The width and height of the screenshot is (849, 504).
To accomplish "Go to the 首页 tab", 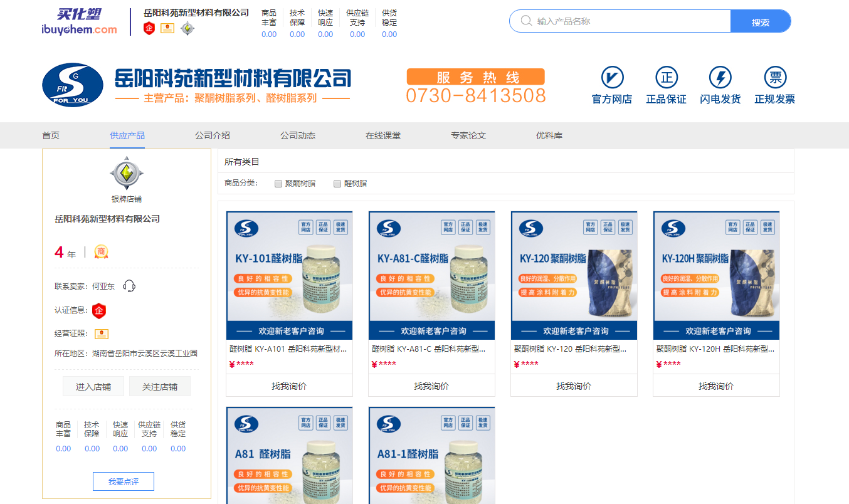I will pos(51,135).
